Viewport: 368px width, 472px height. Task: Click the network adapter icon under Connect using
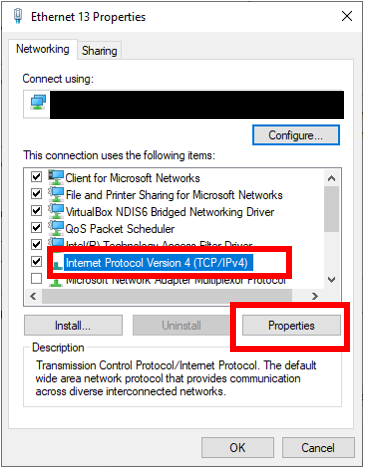tap(38, 102)
